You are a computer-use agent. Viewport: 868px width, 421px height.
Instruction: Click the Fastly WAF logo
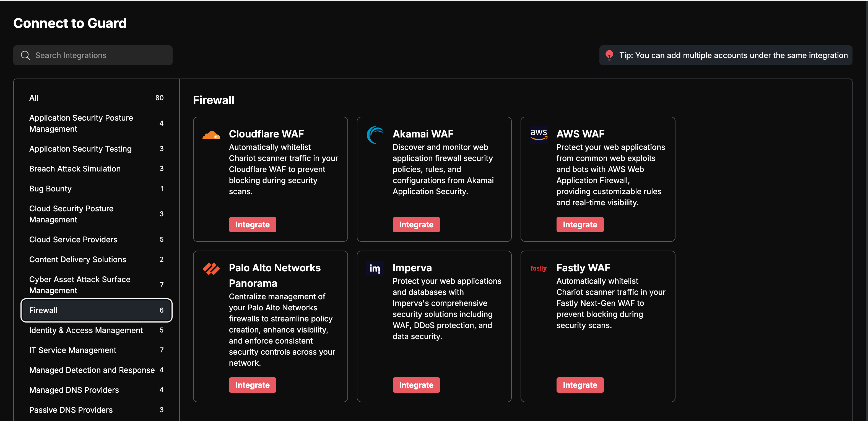coord(539,268)
